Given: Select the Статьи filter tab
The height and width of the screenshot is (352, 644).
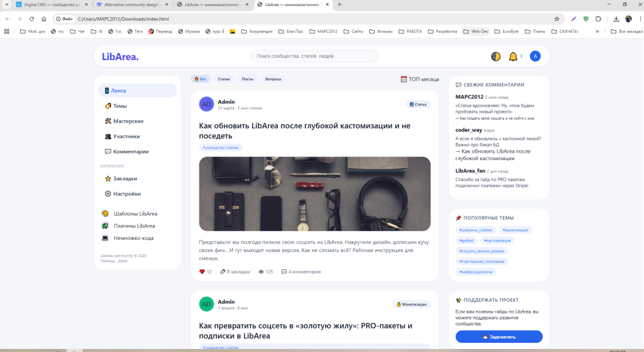Looking at the screenshot, I should 224,79.
